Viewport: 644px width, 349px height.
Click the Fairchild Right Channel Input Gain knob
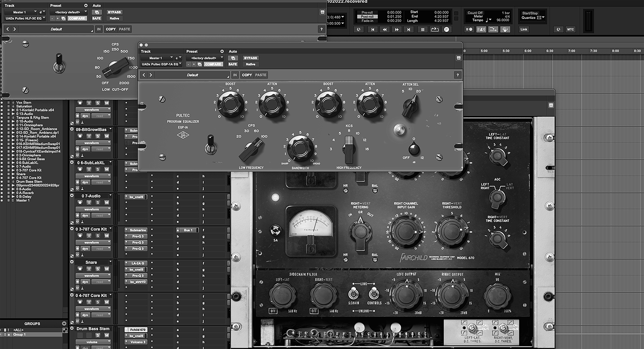coord(406,232)
